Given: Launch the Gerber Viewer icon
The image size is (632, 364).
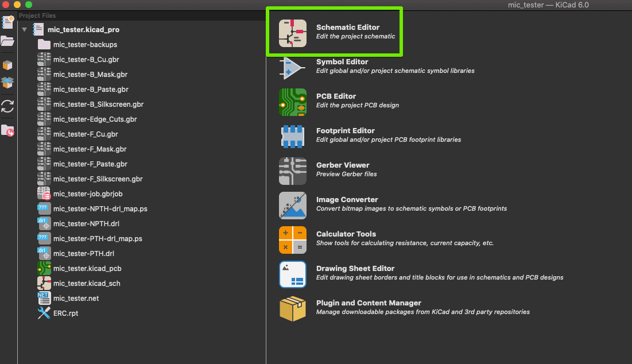Looking at the screenshot, I should [293, 171].
